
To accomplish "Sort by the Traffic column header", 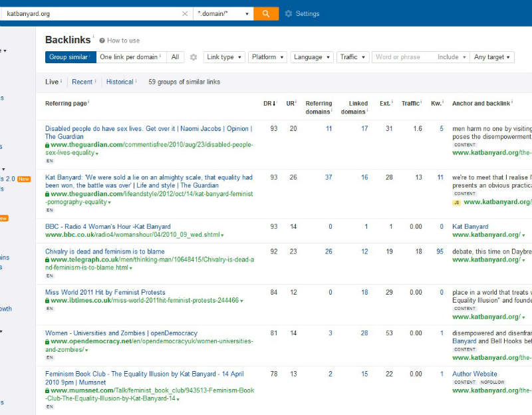I will [x=410, y=103].
